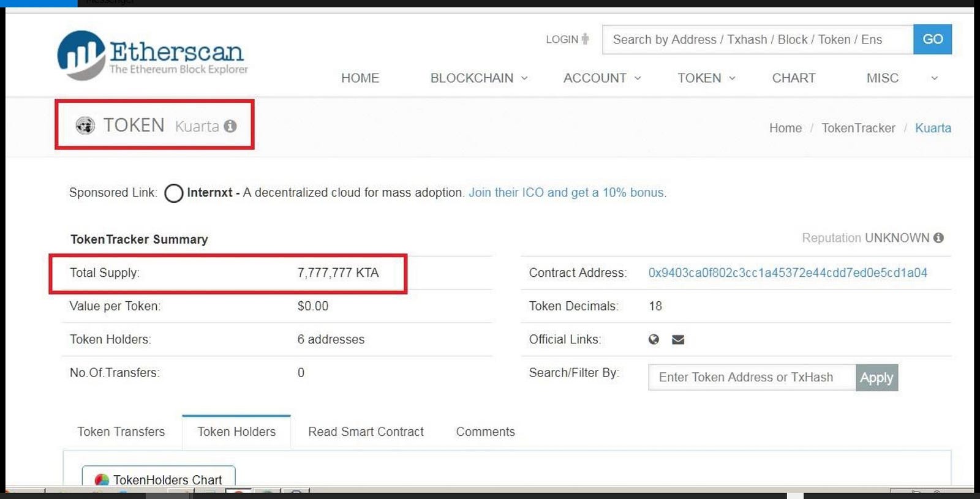Click the 'Token Holders:' summary label
Image resolution: width=980 pixels, height=499 pixels.
(x=110, y=339)
